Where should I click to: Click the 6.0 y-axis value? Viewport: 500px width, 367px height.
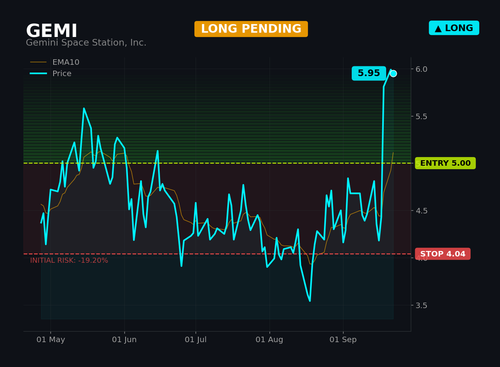(421, 69)
